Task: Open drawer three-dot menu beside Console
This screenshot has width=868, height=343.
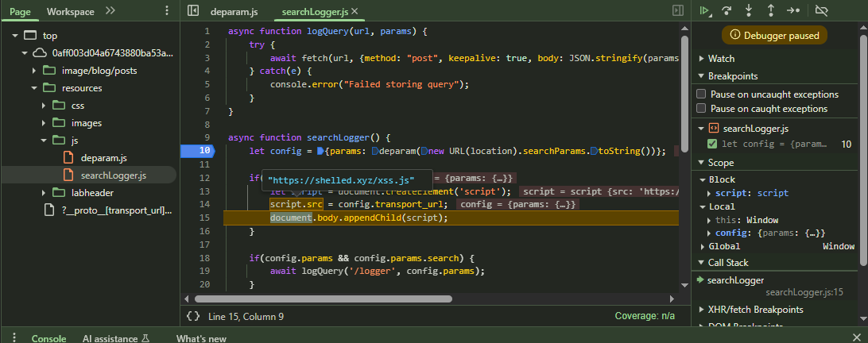Action: pos(14,338)
